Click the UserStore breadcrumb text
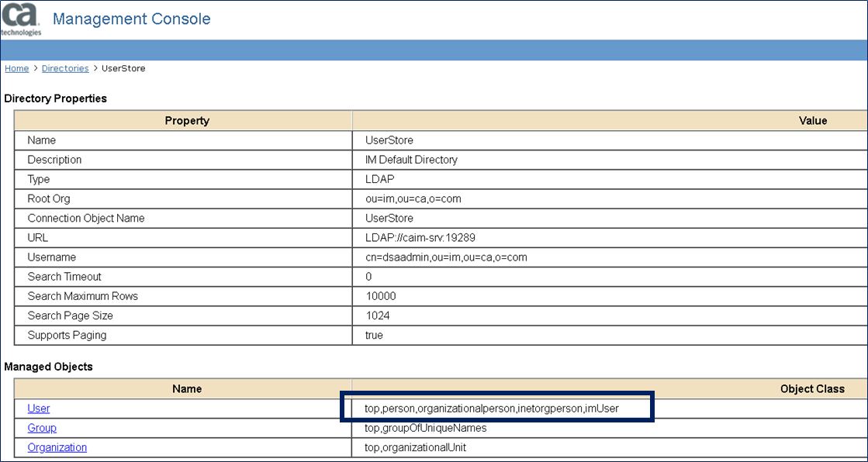The image size is (868, 462). click(x=124, y=68)
